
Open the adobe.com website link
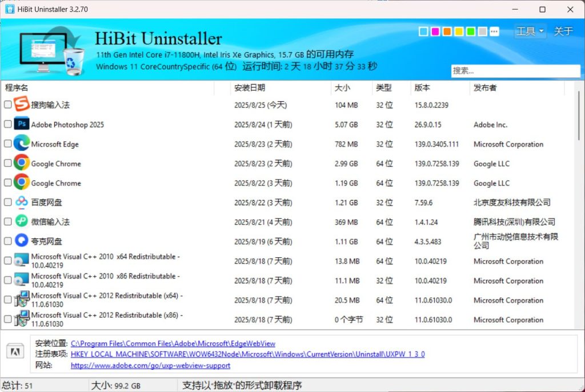click(150, 365)
